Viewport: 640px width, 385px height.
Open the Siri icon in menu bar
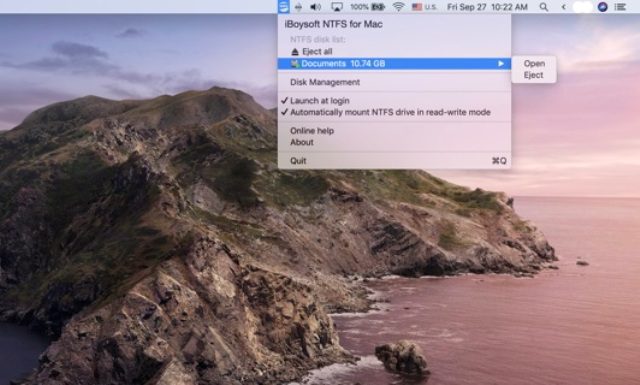602,7
